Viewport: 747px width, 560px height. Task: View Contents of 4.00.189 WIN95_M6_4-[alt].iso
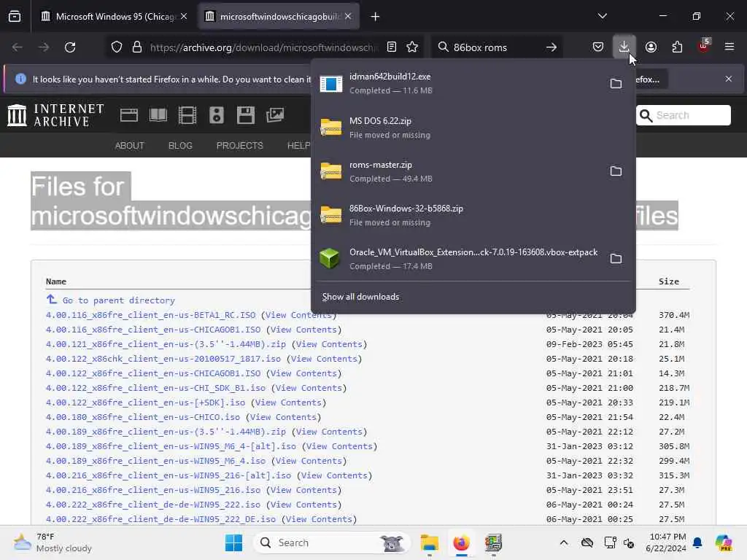point(339,446)
